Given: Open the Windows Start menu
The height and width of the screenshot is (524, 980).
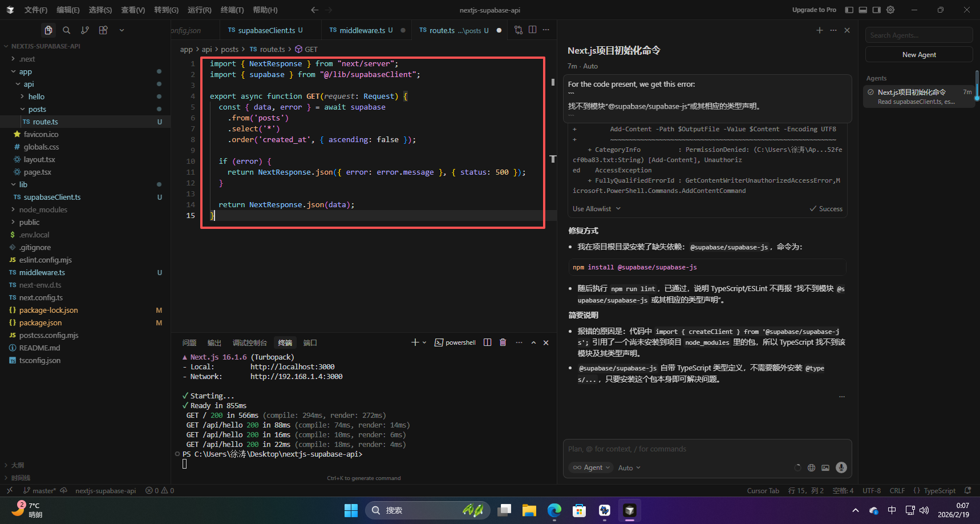Looking at the screenshot, I should click(351, 510).
